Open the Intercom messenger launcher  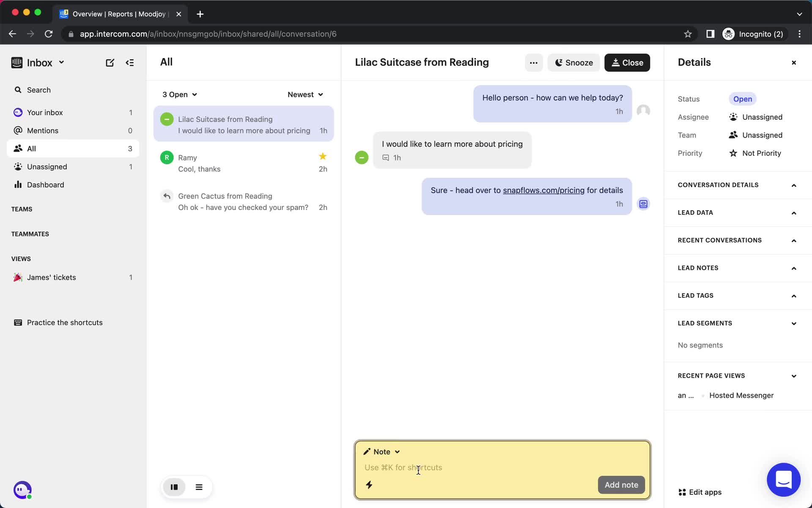point(784,480)
